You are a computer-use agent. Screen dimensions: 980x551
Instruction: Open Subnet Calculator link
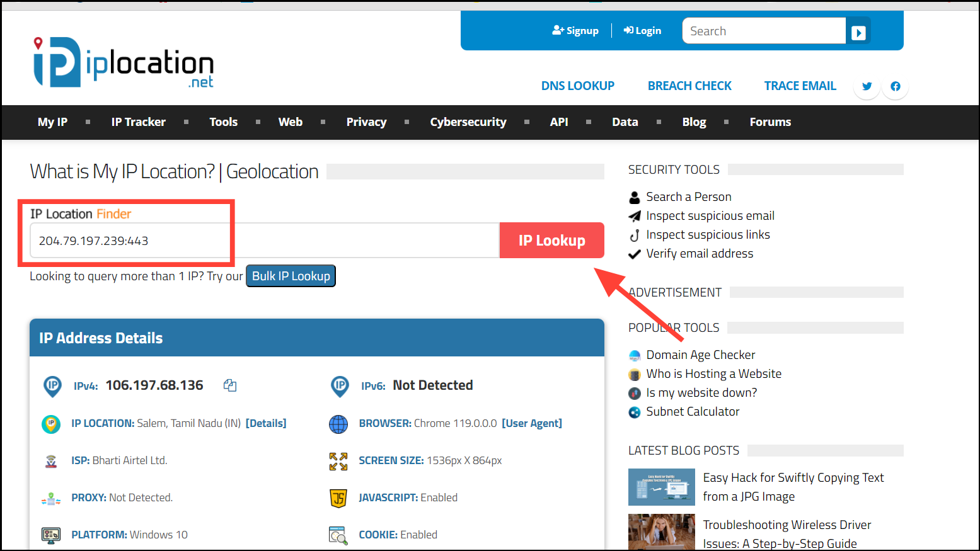coord(693,412)
